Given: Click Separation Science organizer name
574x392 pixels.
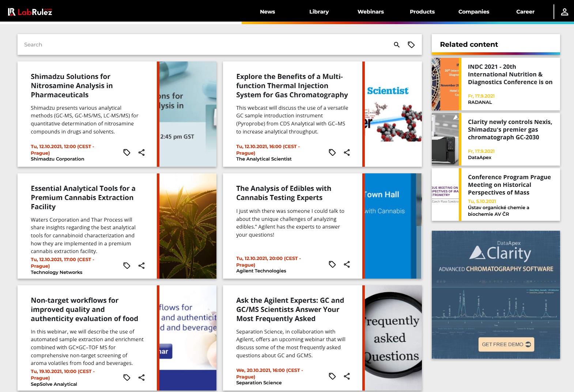Looking at the screenshot, I should [x=259, y=383].
